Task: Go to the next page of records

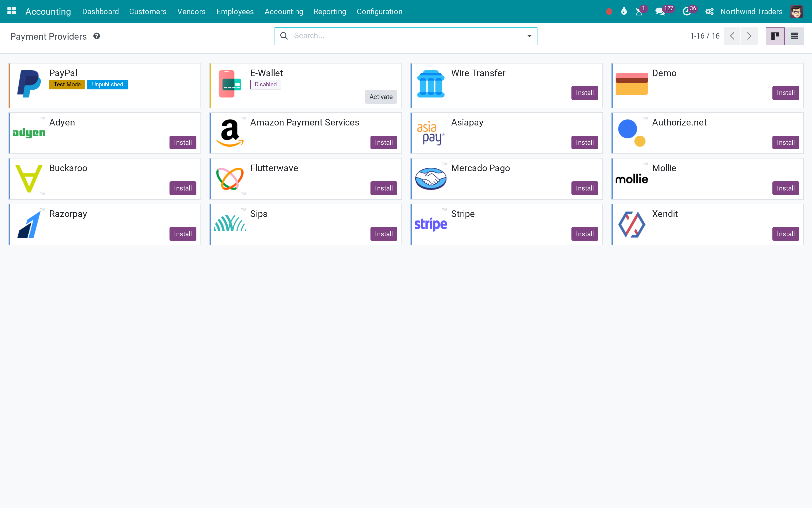Action: tap(749, 36)
